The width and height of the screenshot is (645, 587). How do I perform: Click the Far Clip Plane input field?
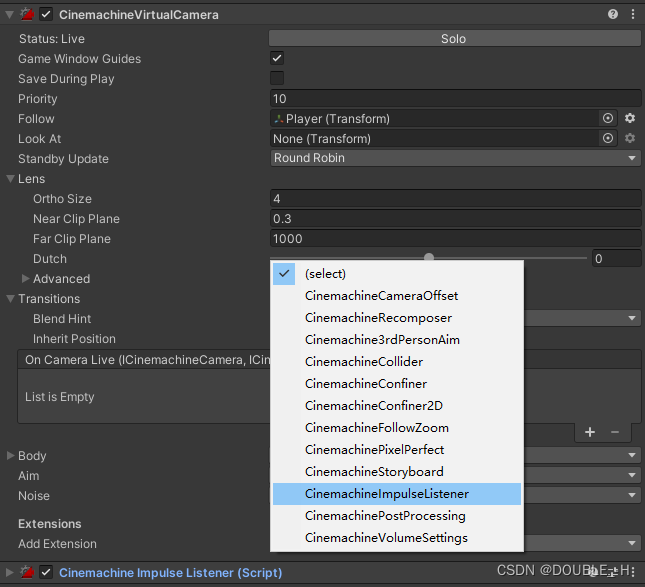point(455,239)
